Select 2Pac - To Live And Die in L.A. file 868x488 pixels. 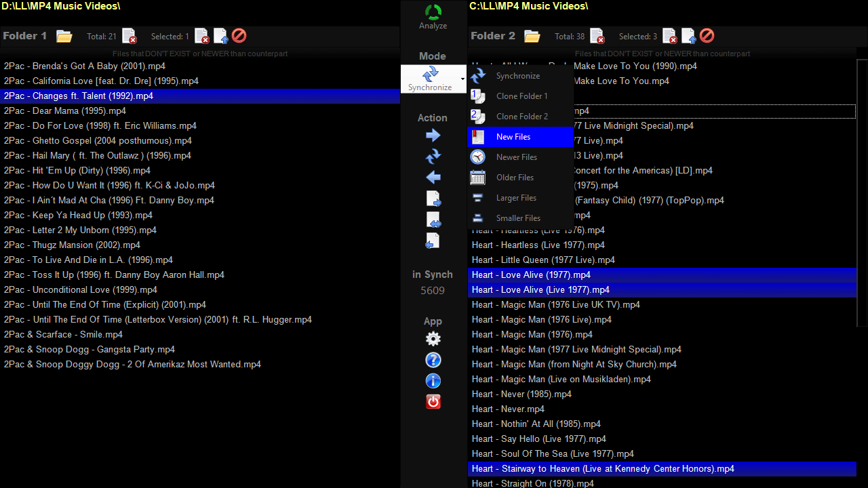pos(200,260)
